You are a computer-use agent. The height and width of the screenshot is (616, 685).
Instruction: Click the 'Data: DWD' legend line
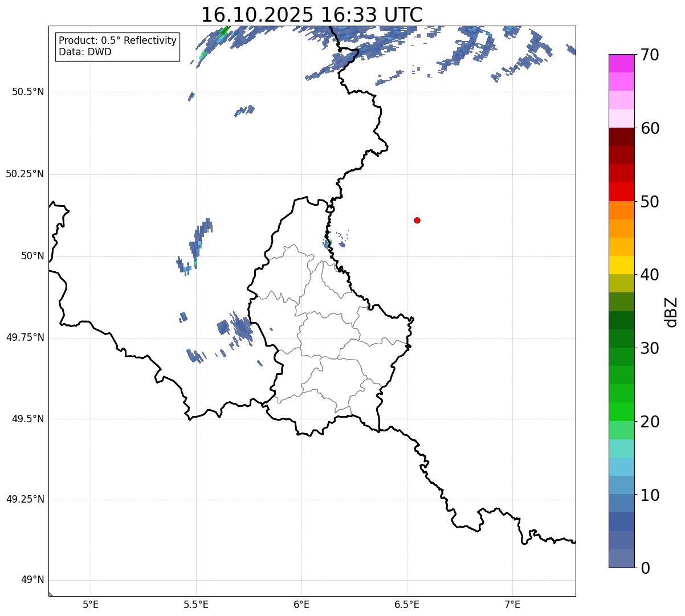point(85,52)
